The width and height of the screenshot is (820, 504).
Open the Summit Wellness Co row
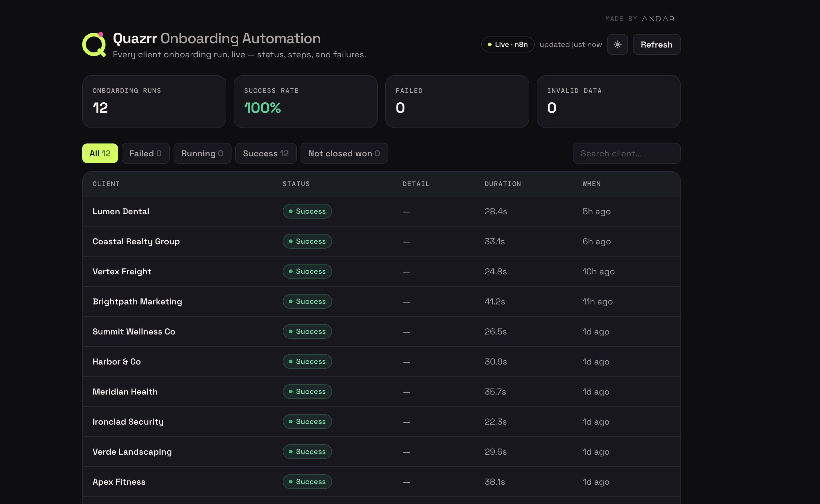(381, 331)
